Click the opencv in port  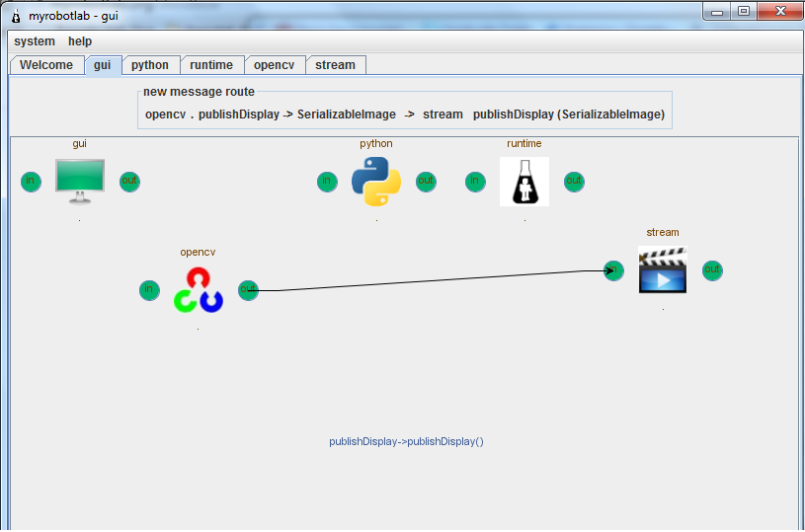[x=149, y=290]
